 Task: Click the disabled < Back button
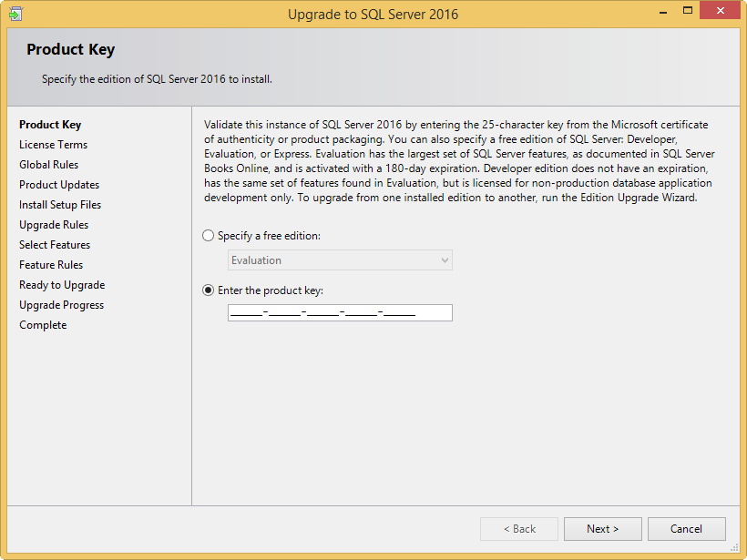pyautogui.click(x=519, y=529)
